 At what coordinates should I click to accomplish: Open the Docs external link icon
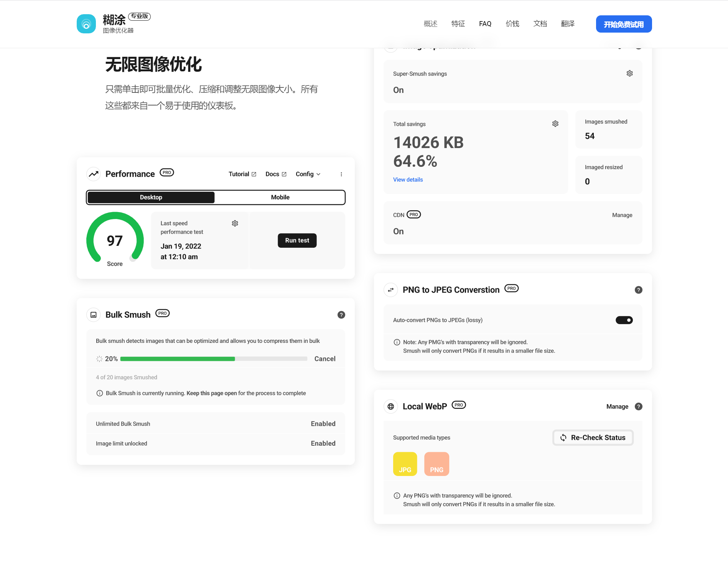point(284,174)
